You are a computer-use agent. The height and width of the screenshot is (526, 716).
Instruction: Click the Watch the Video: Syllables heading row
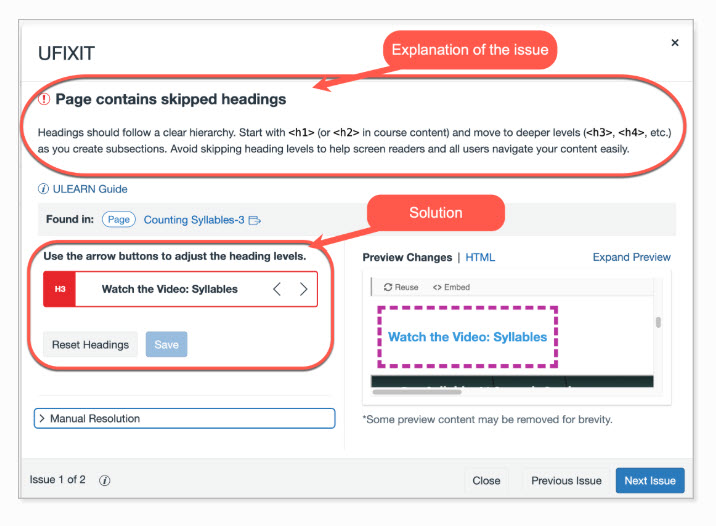pyautogui.click(x=180, y=289)
